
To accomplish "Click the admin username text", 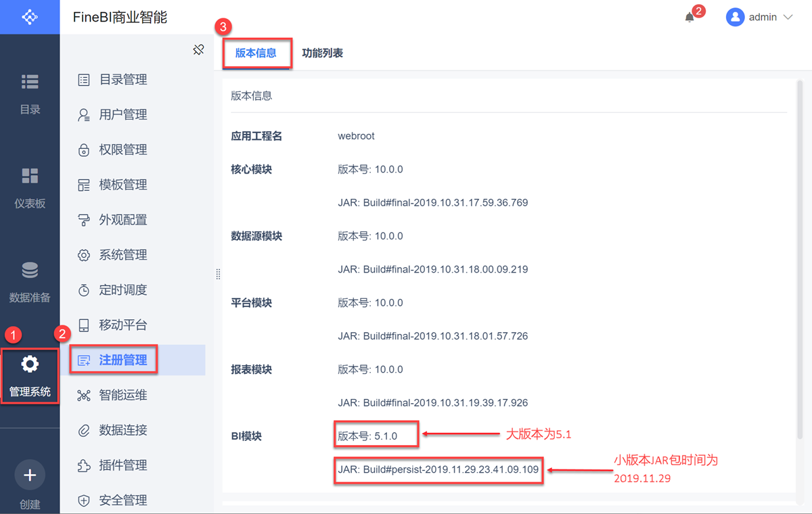I will (x=763, y=18).
